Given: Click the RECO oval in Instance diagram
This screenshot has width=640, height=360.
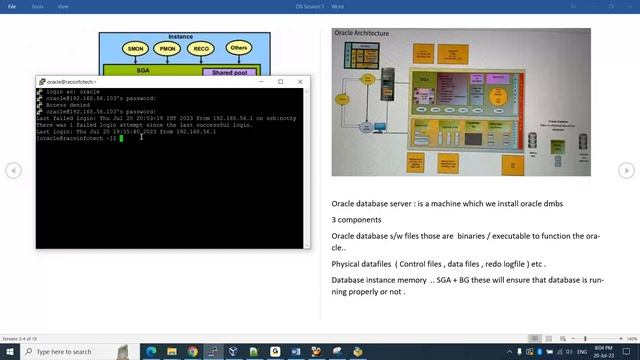Looking at the screenshot, I should pos(201,49).
